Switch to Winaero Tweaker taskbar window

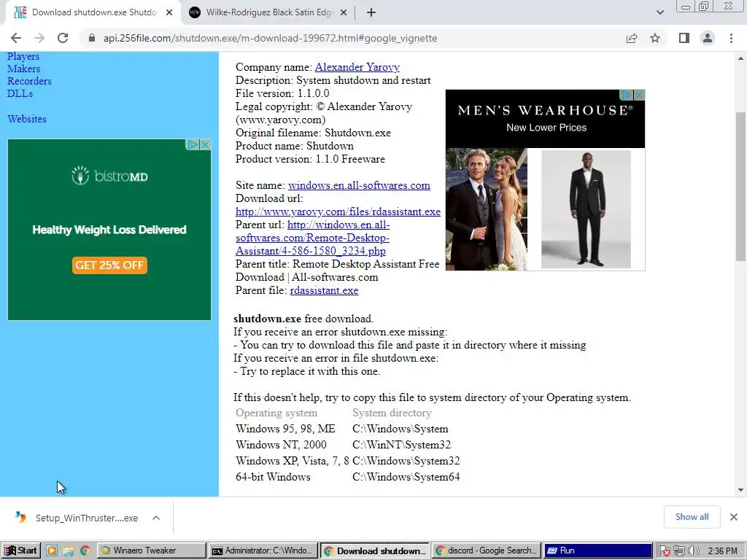coord(152,551)
